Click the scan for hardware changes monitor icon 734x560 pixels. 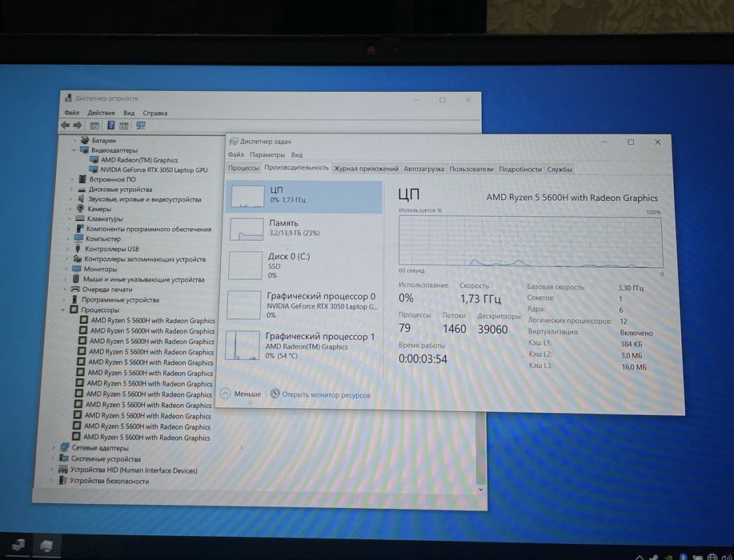coord(140,126)
